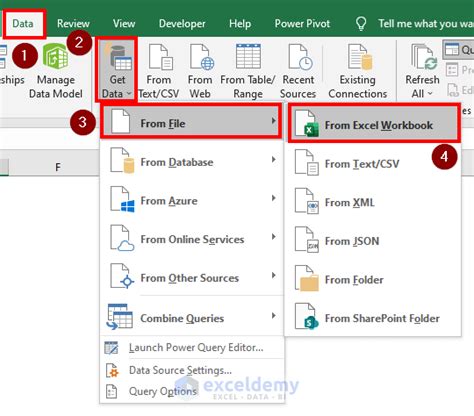Choose From Excel Workbook

click(x=374, y=124)
